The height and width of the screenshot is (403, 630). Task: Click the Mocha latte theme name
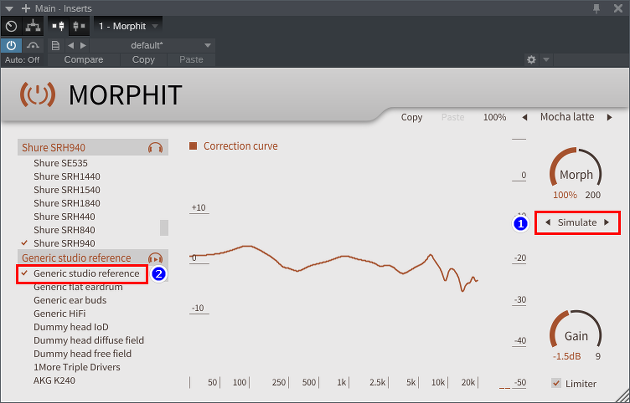567,117
